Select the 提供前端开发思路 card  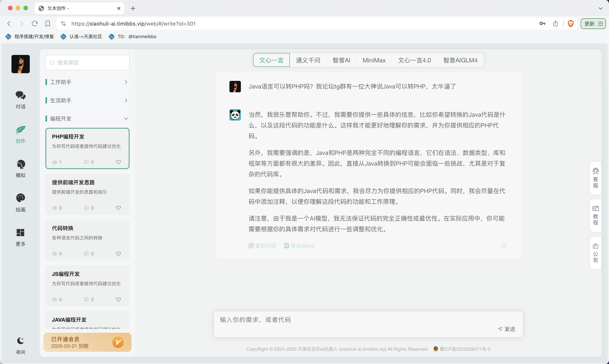87,194
